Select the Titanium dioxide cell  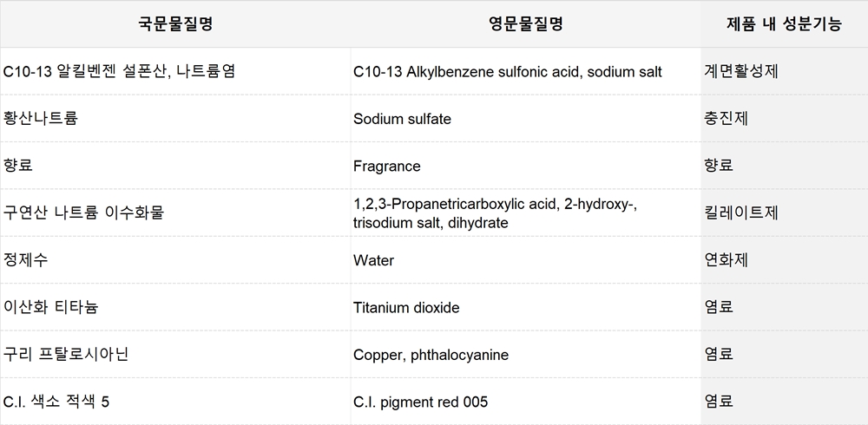pyautogui.click(x=525, y=306)
